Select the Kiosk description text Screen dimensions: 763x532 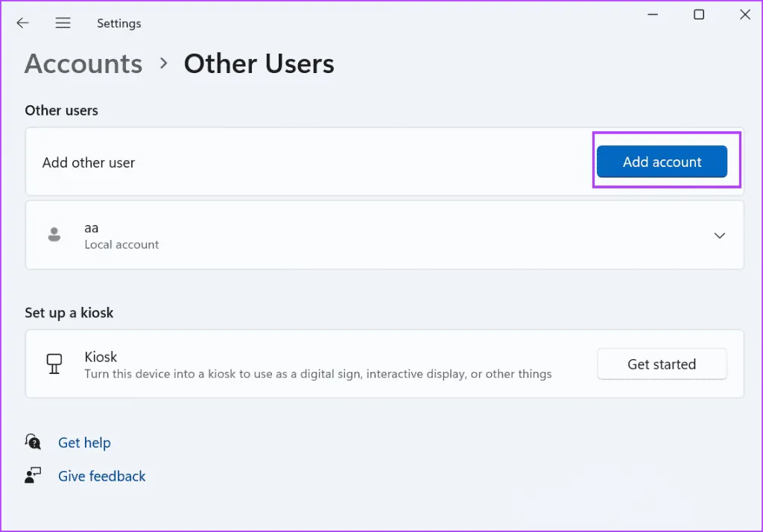317,374
